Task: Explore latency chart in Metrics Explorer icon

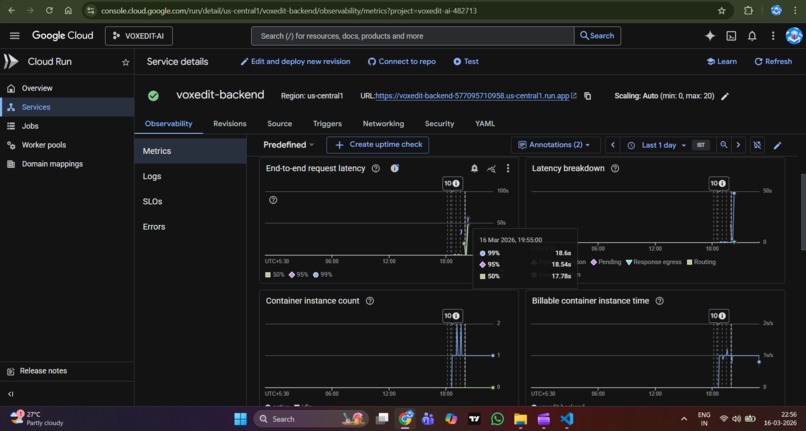Action: point(491,168)
